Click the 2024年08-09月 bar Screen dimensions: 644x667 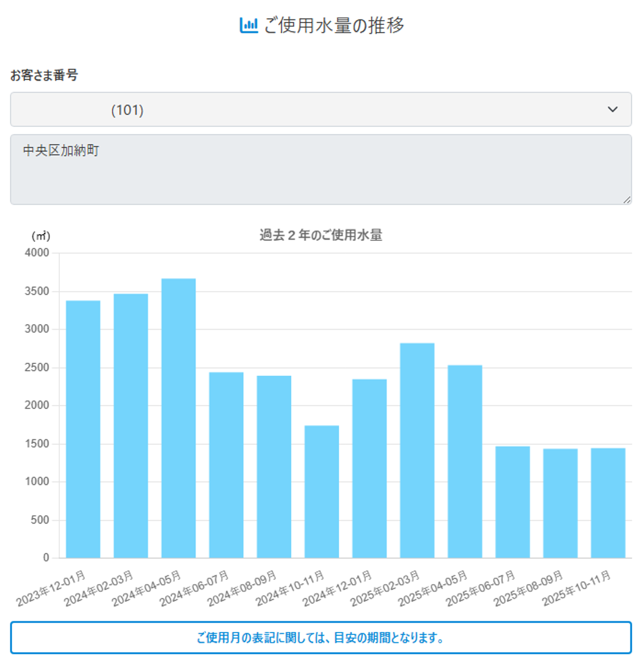pyautogui.click(x=274, y=467)
